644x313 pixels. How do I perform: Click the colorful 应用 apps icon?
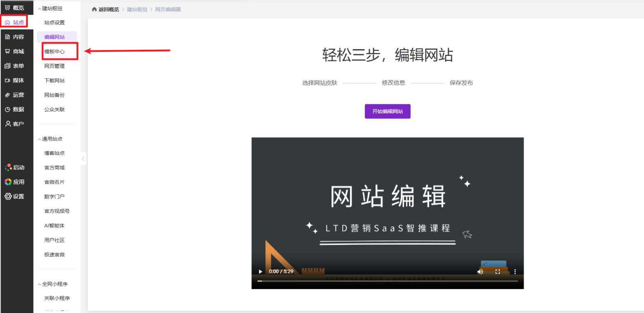click(8, 182)
